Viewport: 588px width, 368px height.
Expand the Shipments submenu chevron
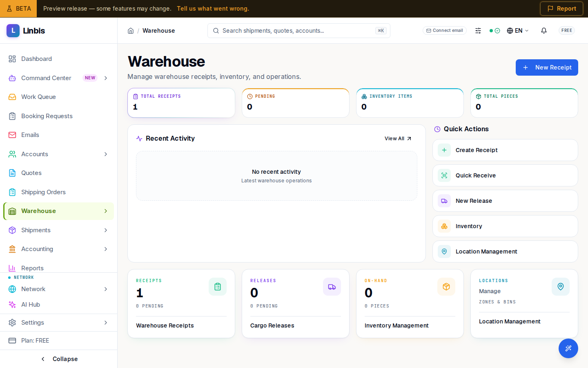[106, 230]
